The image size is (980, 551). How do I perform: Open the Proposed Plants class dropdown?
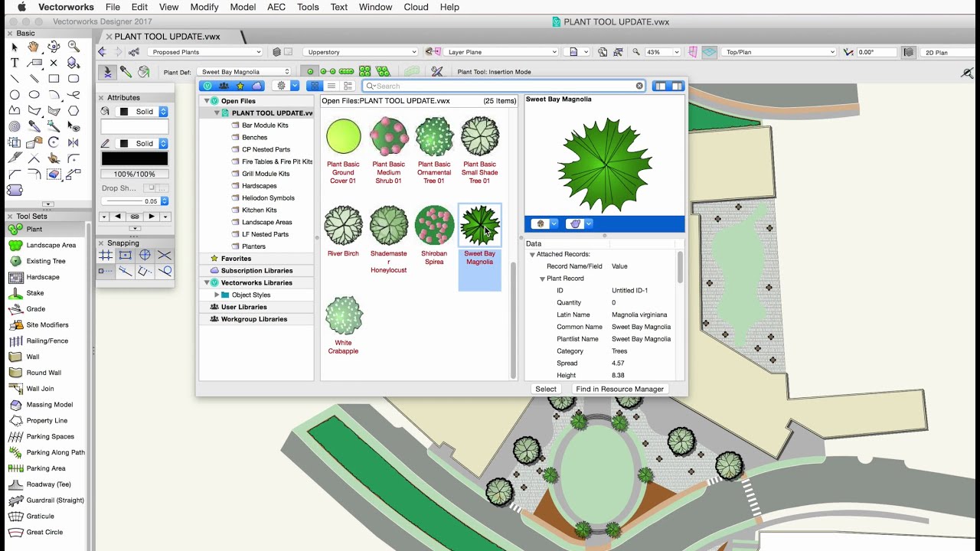pos(205,52)
